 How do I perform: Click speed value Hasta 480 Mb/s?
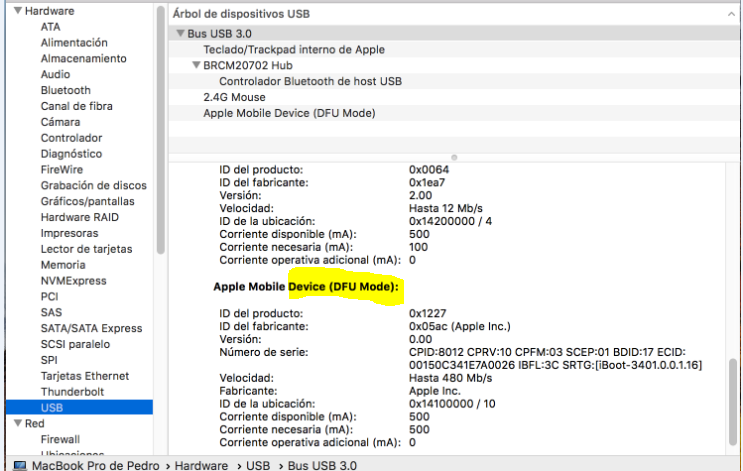click(451, 378)
